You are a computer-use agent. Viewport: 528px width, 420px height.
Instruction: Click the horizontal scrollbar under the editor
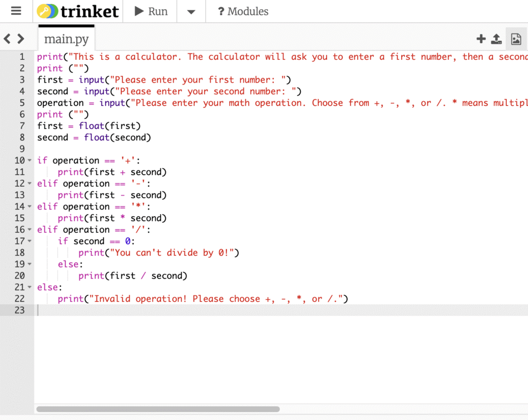tap(158, 409)
